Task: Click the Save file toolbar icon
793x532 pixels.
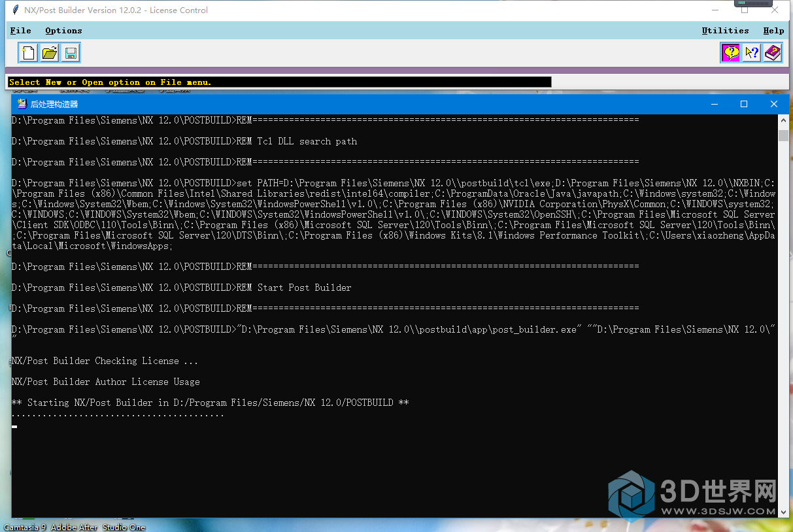Action: (71, 53)
